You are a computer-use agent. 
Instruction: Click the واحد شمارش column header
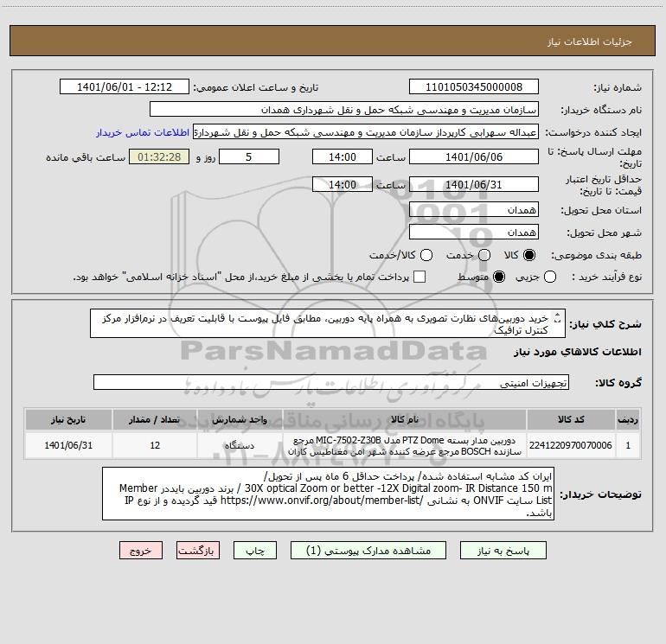coord(240,419)
